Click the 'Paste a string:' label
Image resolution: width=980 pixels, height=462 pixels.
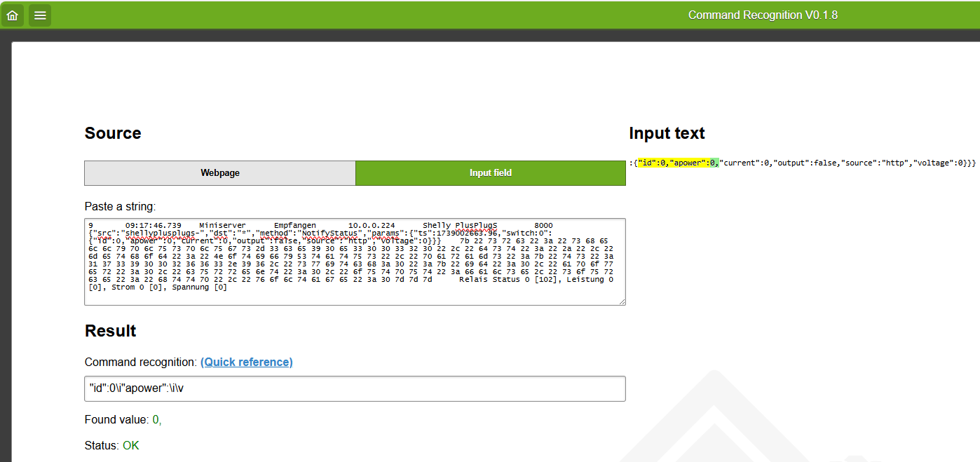[x=120, y=207]
